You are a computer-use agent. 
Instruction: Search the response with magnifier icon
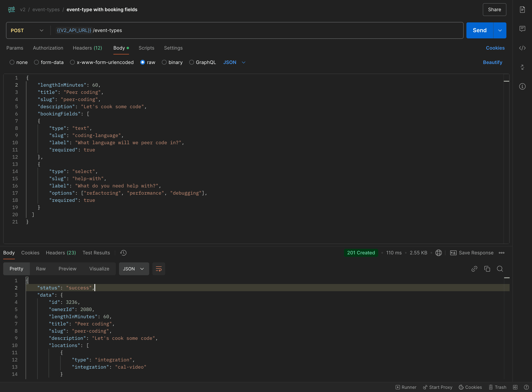coord(500,269)
